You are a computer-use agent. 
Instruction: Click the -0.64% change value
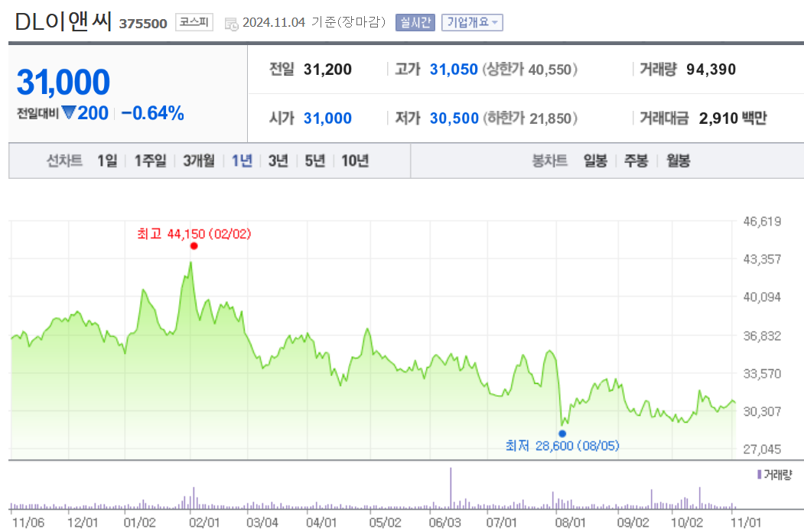153,113
